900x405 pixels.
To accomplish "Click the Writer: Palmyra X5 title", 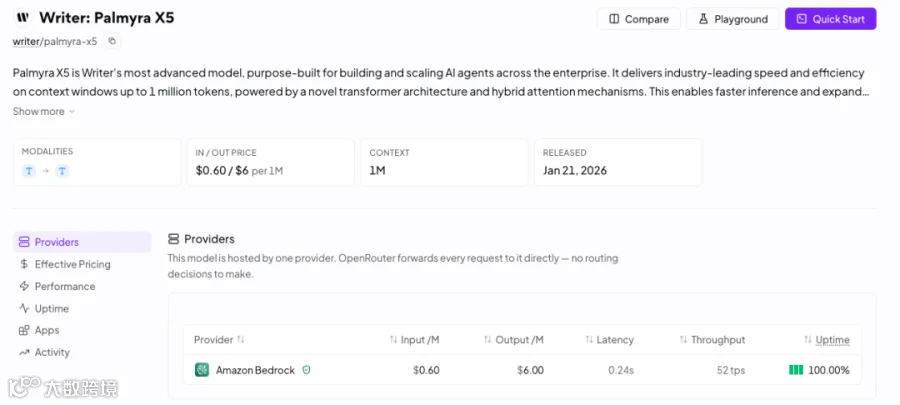I will (x=106, y=18).
